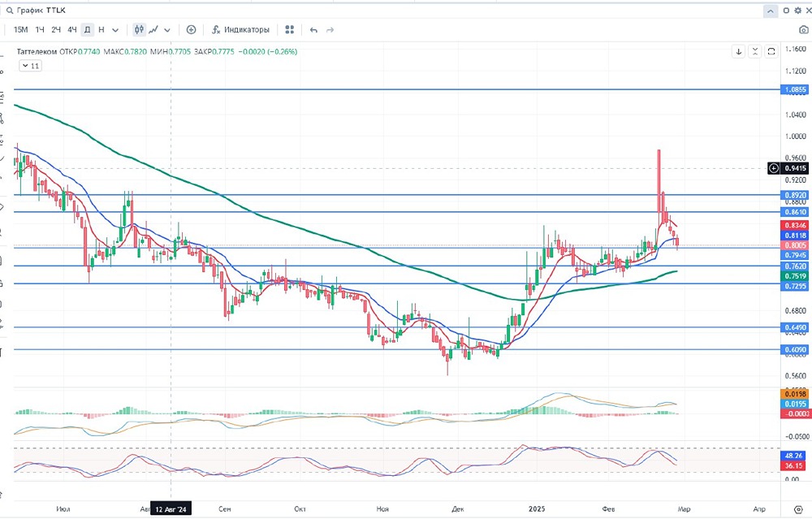Click the red 0.8346 moving average label
The width and height of the screenshot is (812, 519).
[x=796, y=225]
